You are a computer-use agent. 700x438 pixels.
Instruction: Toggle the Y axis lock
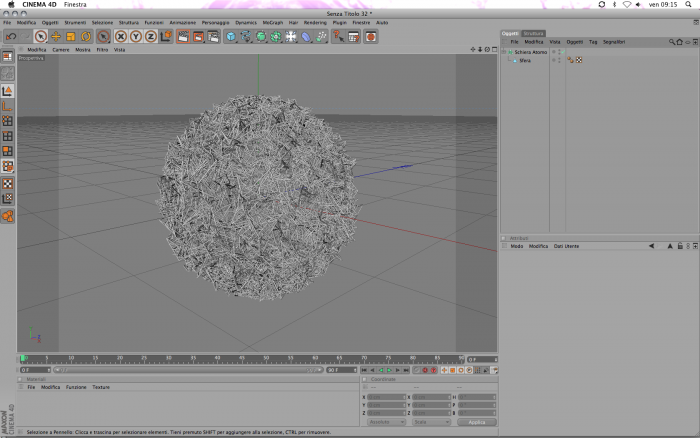[136, 37]
